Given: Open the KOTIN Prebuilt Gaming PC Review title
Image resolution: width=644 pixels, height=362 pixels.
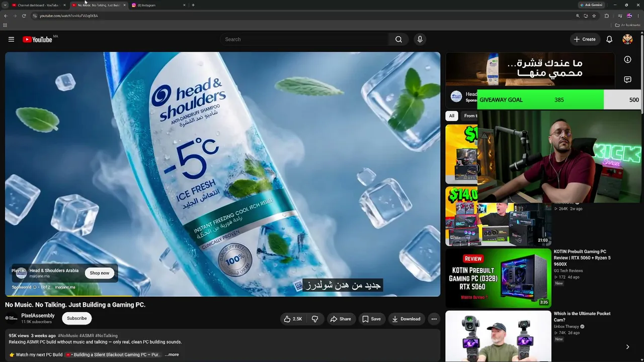Looking at the screenshot, I should (582, 258).
